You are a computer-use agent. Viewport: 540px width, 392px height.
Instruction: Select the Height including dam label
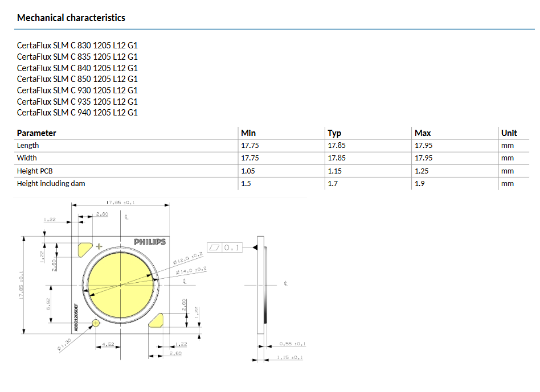pyautogui.click(x=51, y=184)
